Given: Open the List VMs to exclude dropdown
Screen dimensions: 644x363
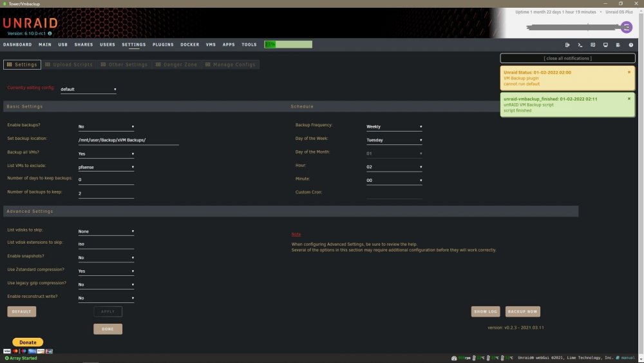Looking at the screenshot, I should click(106, 168).
